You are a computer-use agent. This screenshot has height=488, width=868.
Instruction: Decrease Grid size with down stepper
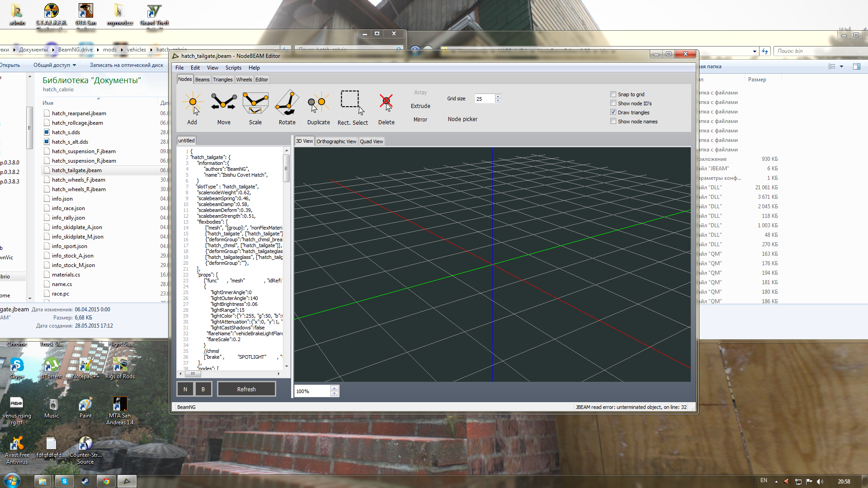498,101
